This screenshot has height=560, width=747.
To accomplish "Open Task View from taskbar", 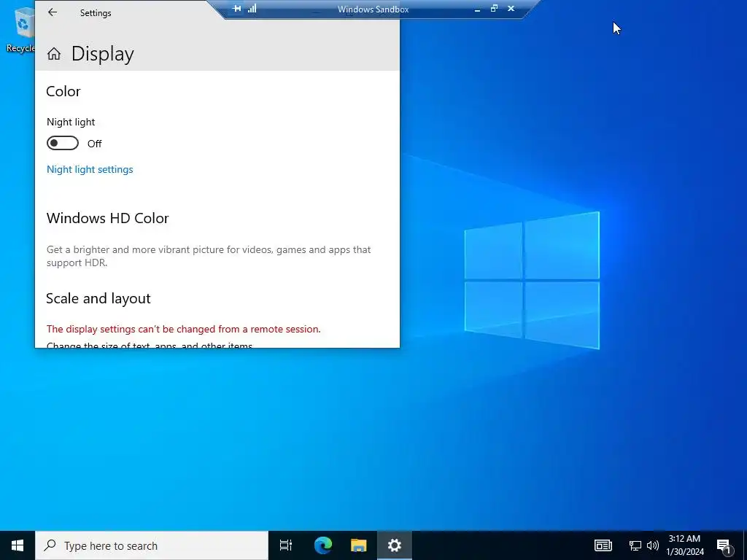I will point(286,545).
